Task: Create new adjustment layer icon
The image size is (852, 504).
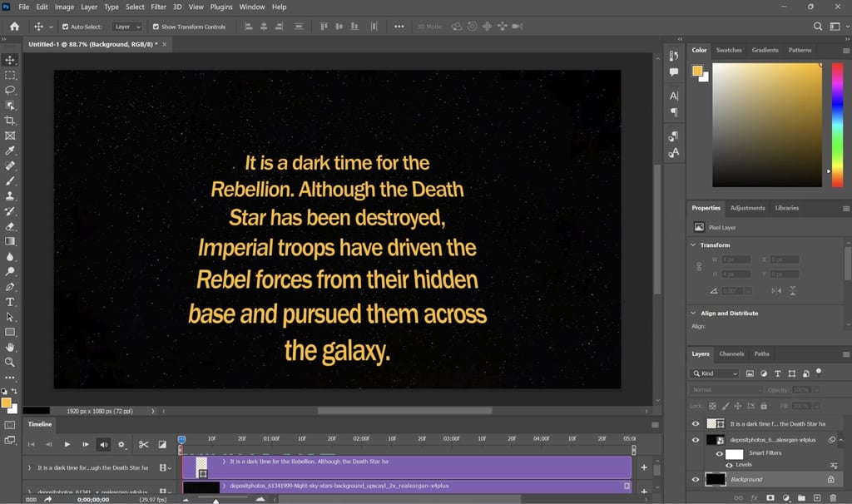Action: click(785, 497)
